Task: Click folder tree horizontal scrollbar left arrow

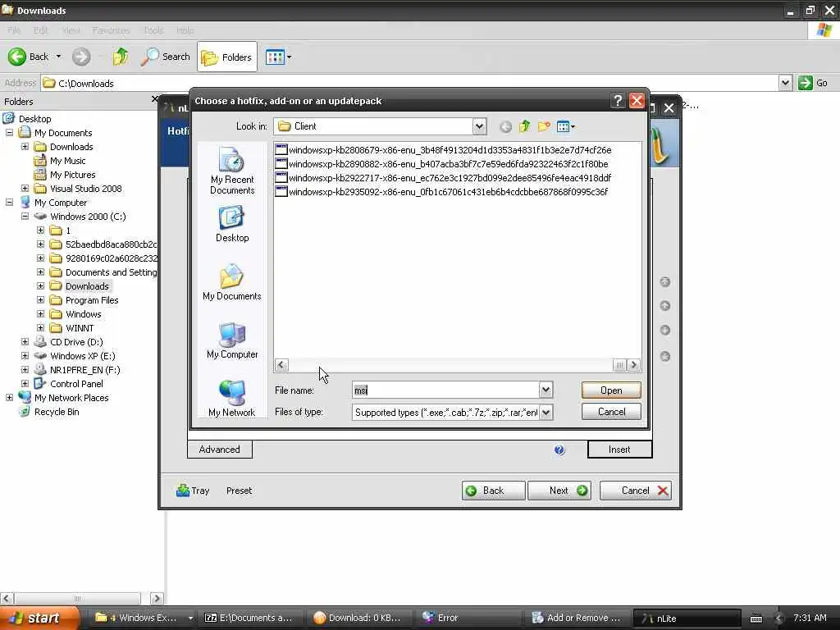Action: coord(7,598)
